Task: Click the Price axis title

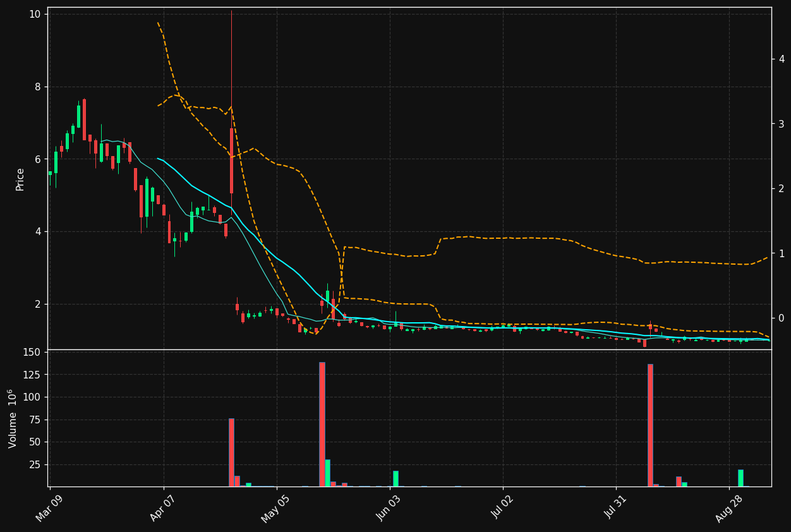Action: tap(20, 179)
